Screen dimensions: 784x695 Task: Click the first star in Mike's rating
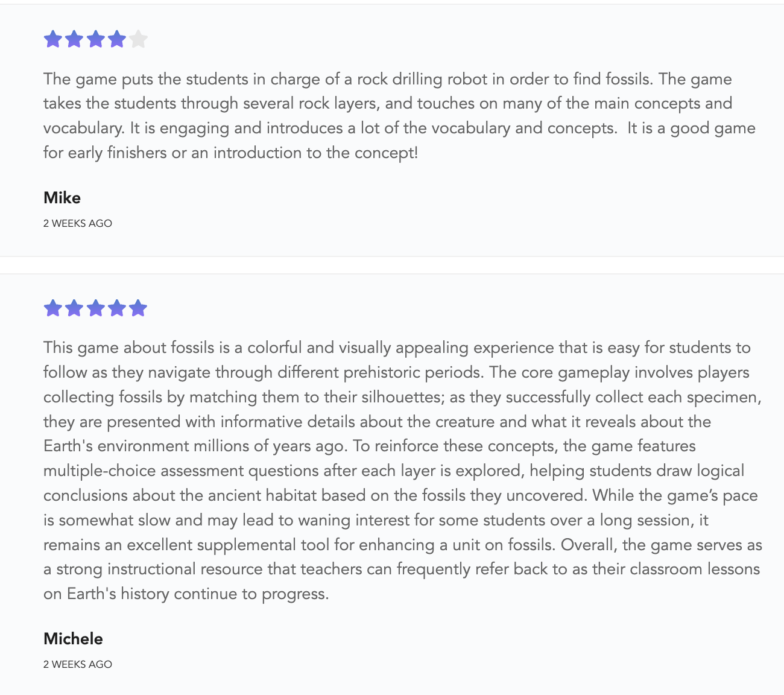[x=53, y=39]
